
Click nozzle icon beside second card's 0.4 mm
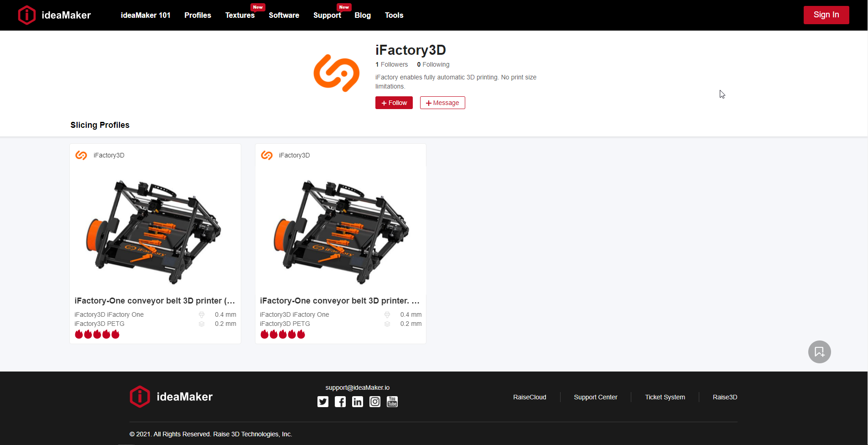coord(387,314)
